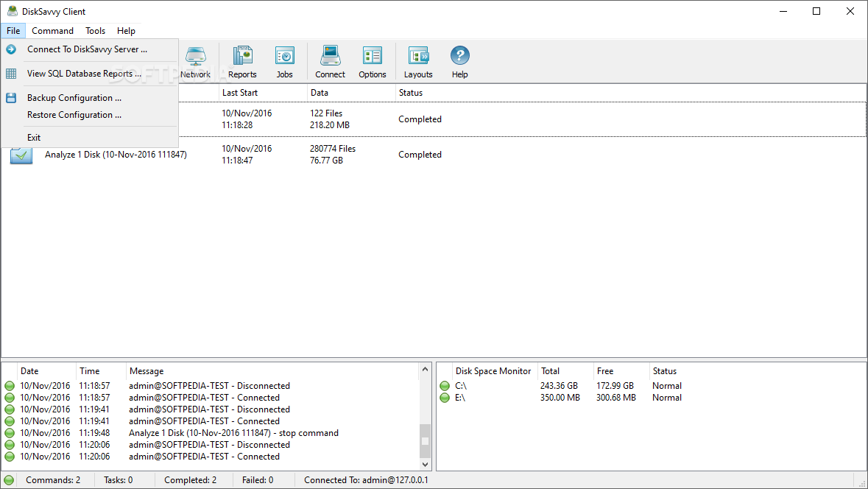Open the Help menu in menu bar
868x489 pixels.
point(126,31)
